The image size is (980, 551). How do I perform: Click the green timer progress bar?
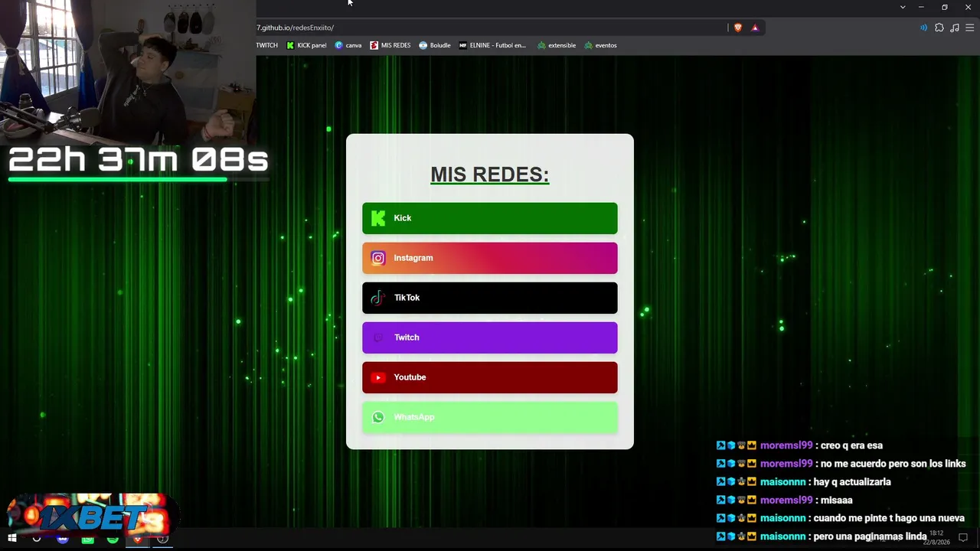(x=118, y=180)
